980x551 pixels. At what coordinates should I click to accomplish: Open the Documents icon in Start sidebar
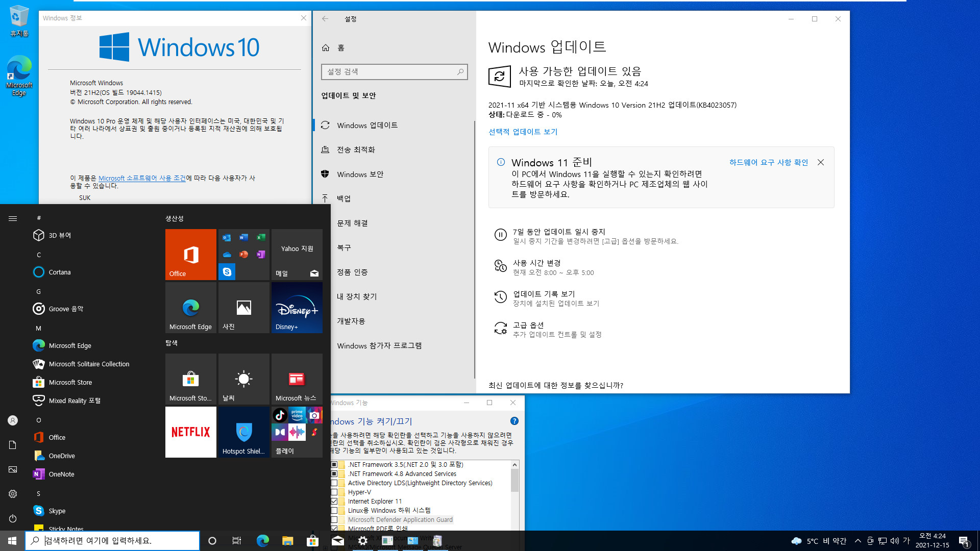[x=13, y=445]
